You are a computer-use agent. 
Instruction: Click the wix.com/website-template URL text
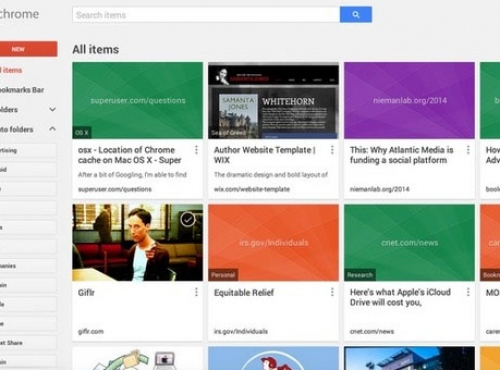point(252,189)
